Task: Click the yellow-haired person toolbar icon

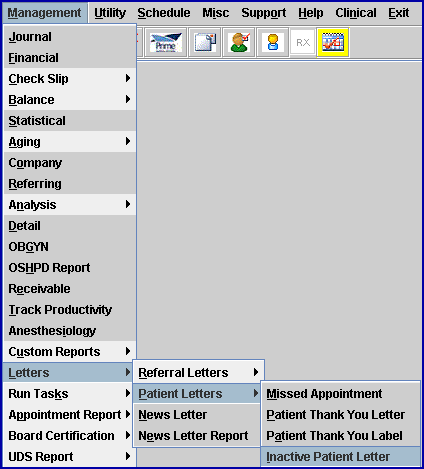Action: (273, 43)
